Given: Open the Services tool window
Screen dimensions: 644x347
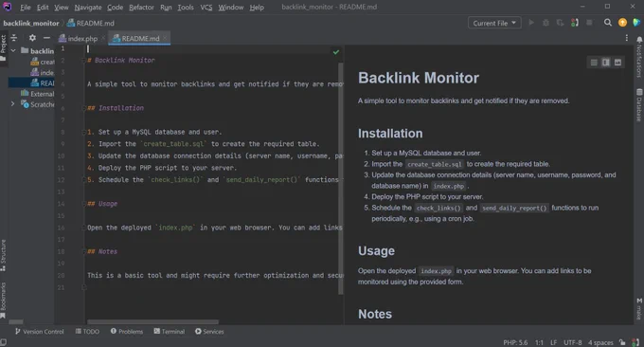Looking at the screenshot, I should coord(209,332).
